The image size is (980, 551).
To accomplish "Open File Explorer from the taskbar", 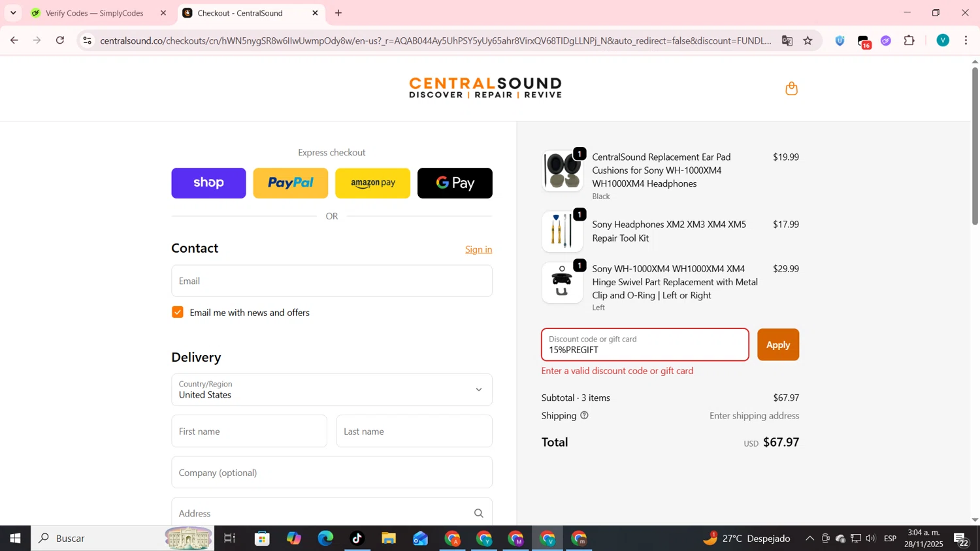I will [x=389, y=539].
